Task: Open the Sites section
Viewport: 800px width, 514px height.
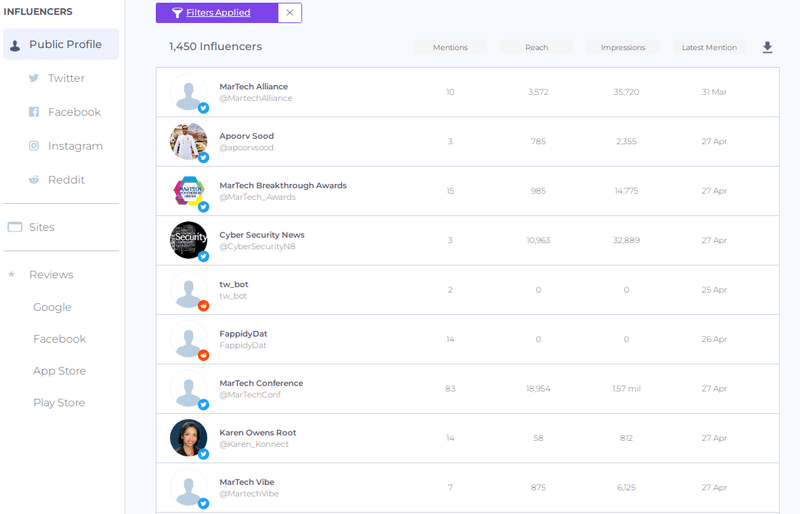Action: coord(31,227)
